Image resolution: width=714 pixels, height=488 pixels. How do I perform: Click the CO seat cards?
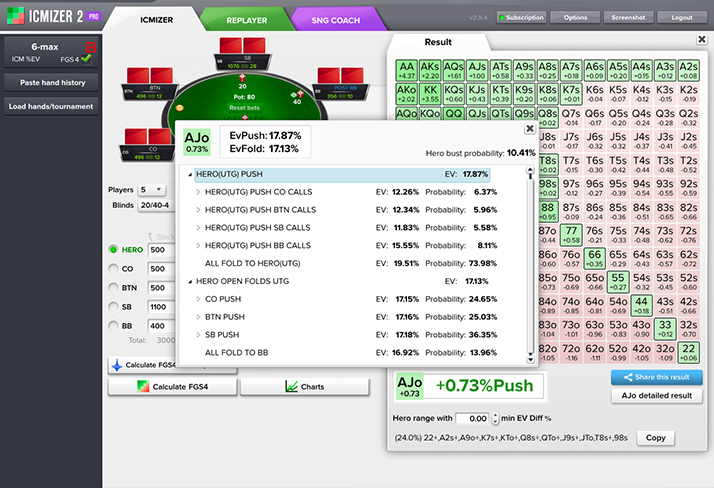pos(148,137)
